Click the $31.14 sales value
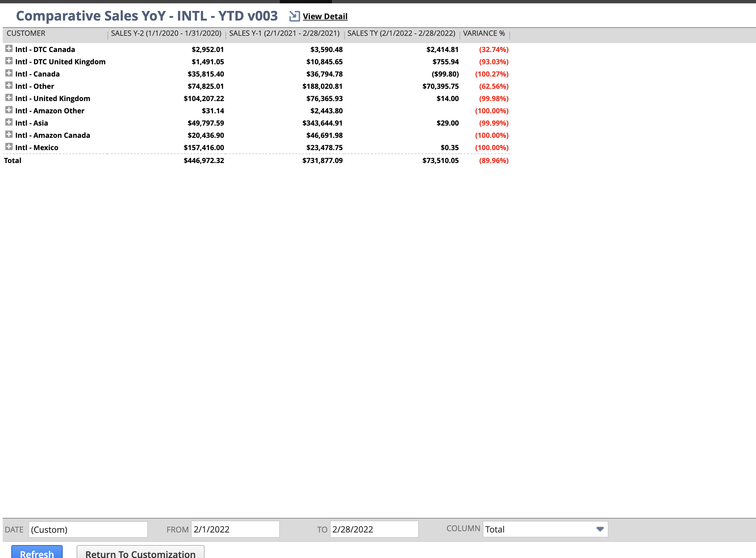The width and height of the screenshot is (756, 558). pos(213,111)
